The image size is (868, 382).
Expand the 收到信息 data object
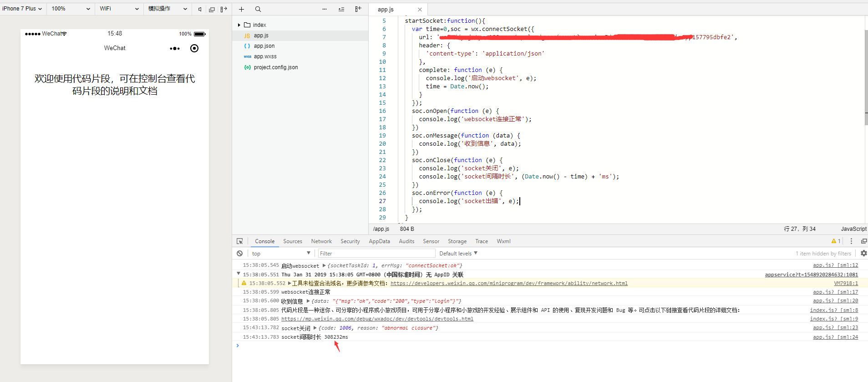click(x=308, y=301)
